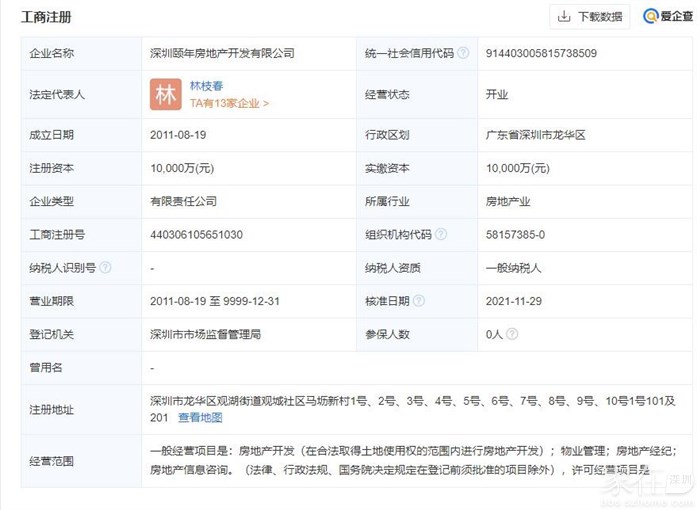Click the credit code 914403005815738509
The height and width of the screenshot is (510, 700).
(x=540, y=53)
